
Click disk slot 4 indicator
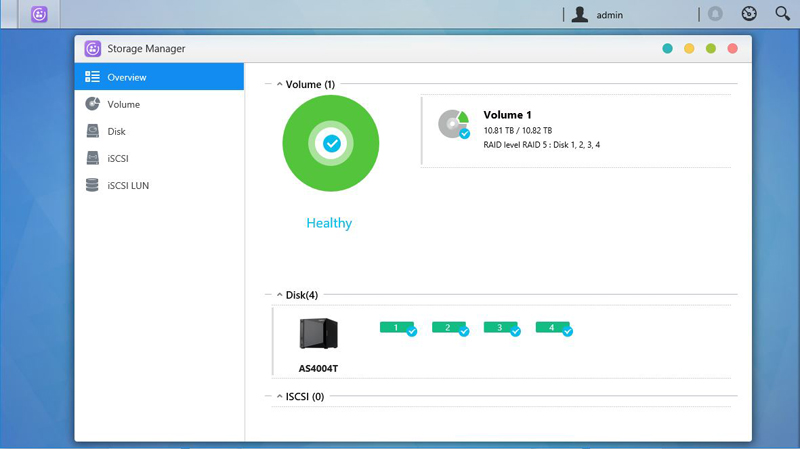553,327
